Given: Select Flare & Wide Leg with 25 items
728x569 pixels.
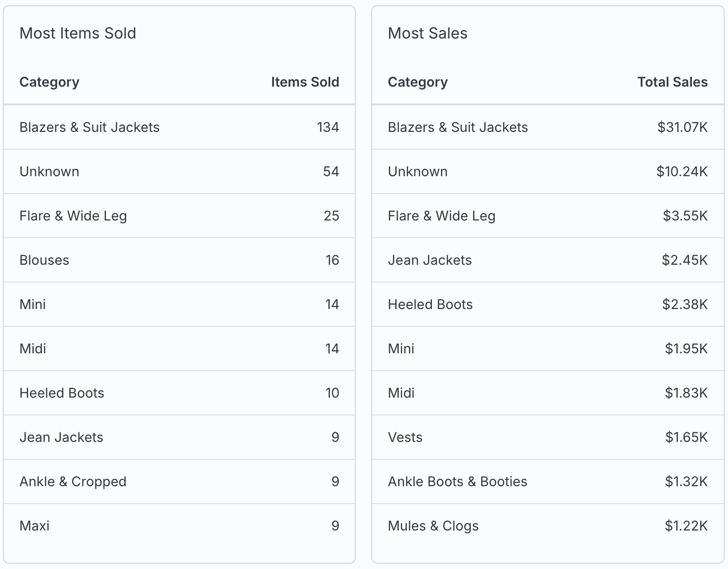Looking at the screenshot, I should pos(179,216).
